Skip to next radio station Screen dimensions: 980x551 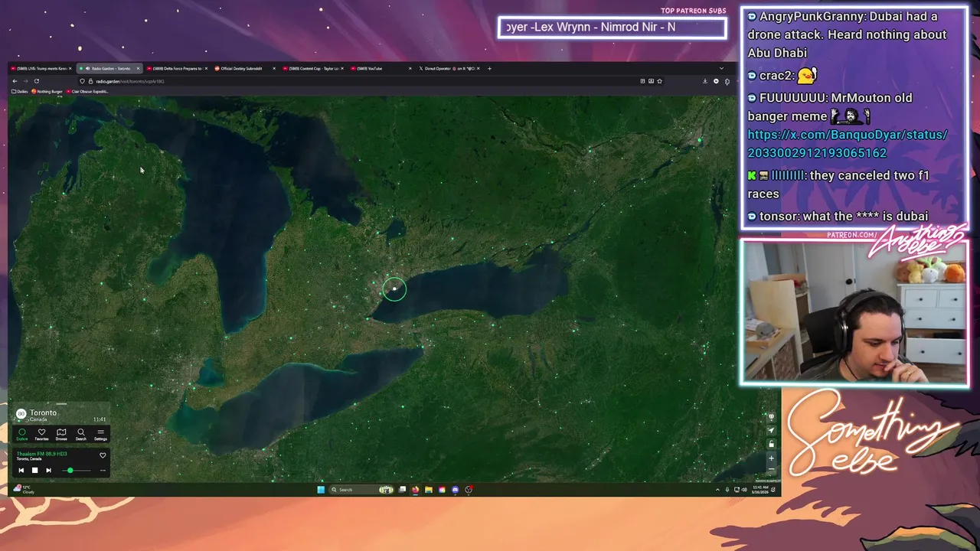tap(48, 470)
